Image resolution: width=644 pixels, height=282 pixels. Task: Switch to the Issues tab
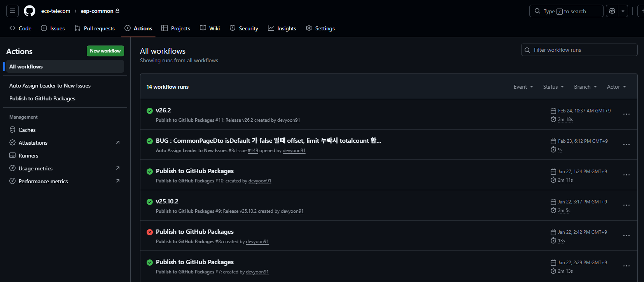click(53, 28)
